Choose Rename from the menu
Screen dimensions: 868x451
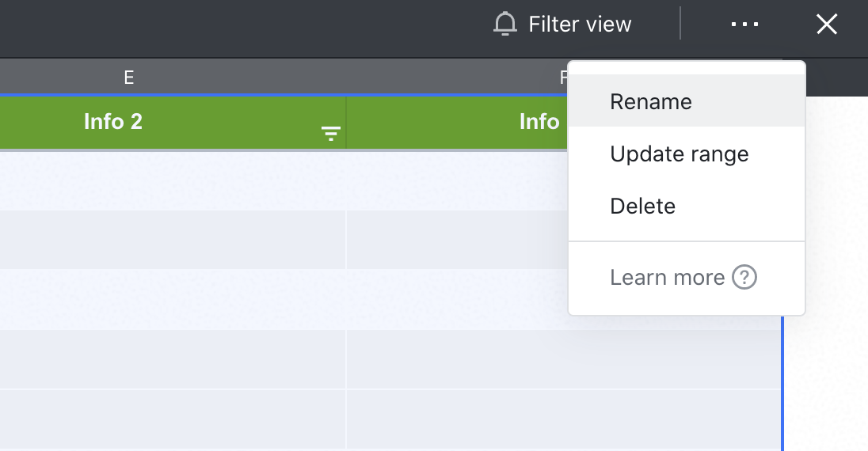point(651,101)
